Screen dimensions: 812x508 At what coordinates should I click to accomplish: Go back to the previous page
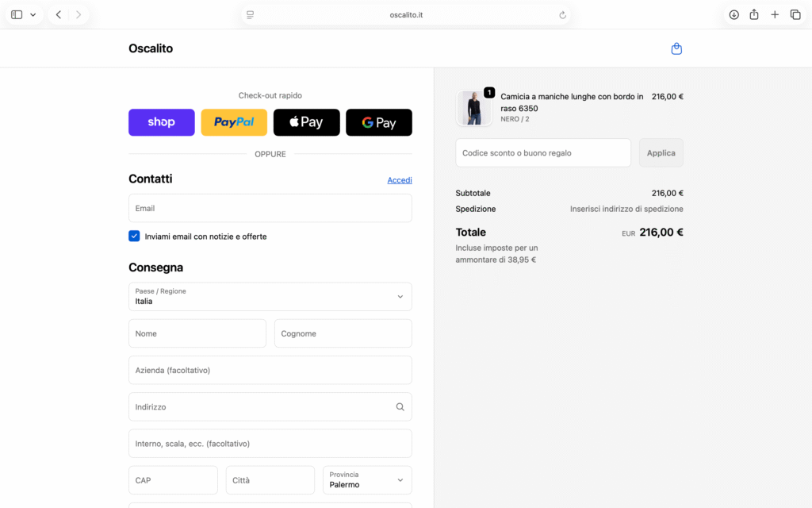(59, 14)
